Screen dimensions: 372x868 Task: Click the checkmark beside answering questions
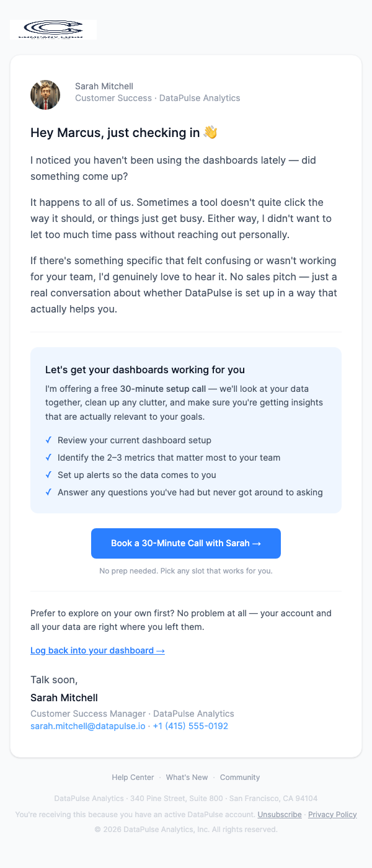coord(48,492)
